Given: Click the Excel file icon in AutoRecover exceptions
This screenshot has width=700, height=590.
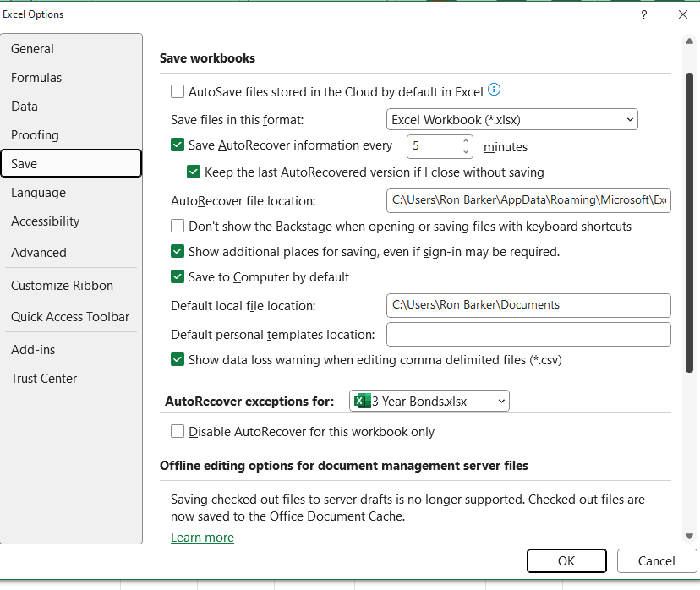Looking at the screenshot, I should tap(362, 401).
